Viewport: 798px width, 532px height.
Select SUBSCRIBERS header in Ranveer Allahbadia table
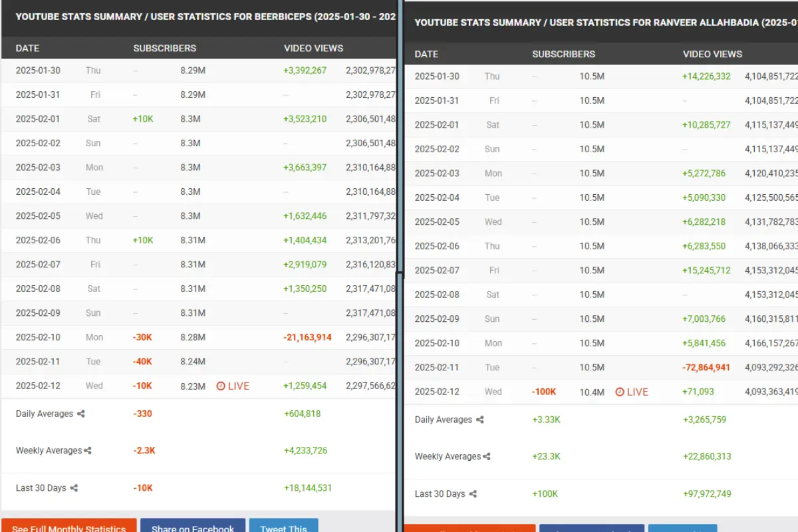[x=563, y=54]
